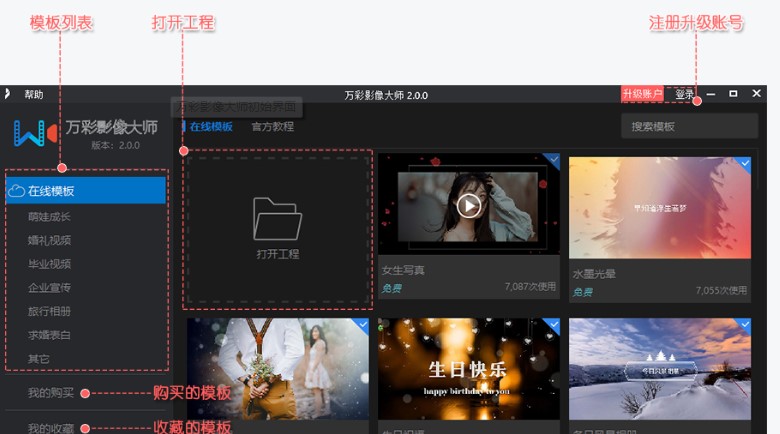Open the 水墨光晕 template thumbnail
Image resolution: width=780 pixels, height=434 pixels.
(x=660, y=208)
